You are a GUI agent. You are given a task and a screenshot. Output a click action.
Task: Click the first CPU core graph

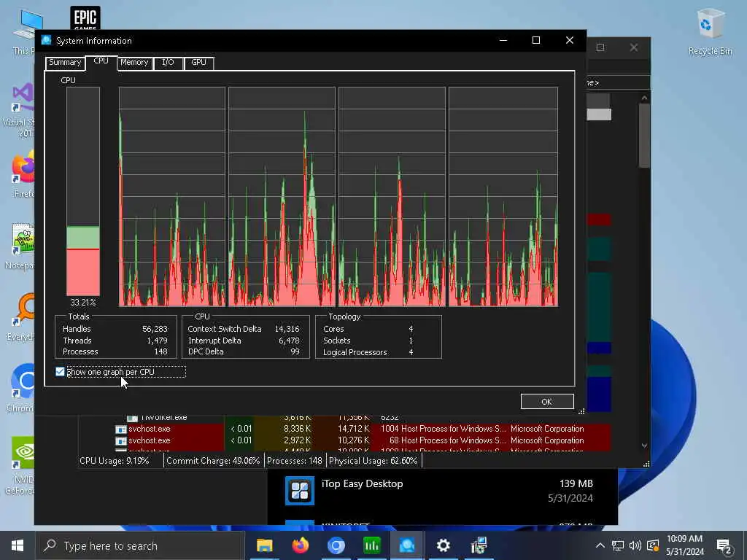[172, 196]
